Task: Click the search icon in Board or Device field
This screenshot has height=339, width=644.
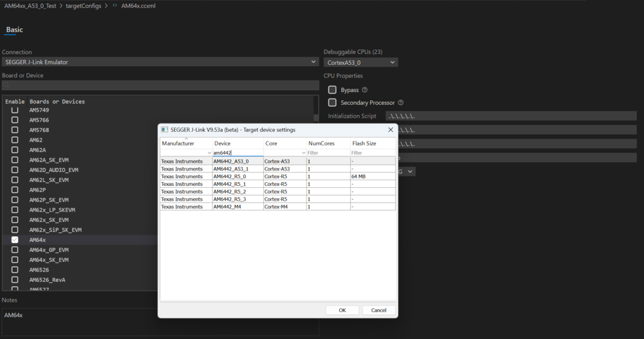Action: (6, 86)
